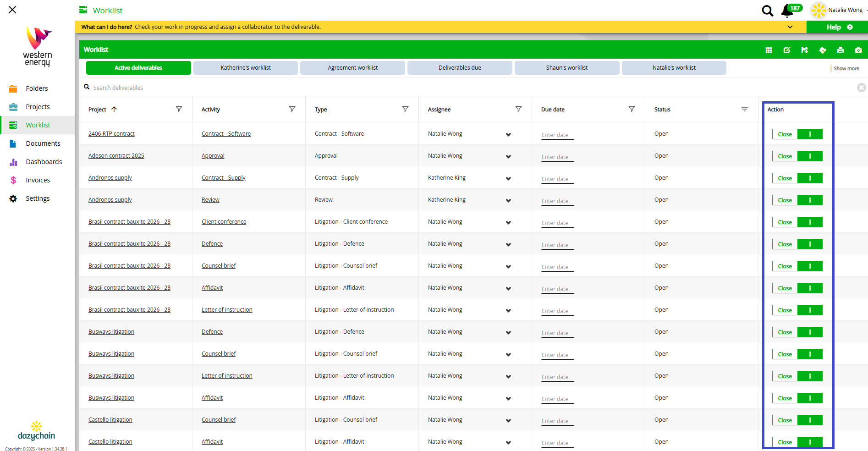The image size is (868, 451).
Task: Expand assignee dropdown for Brasil Client conference row
Action: pos(508,222)
